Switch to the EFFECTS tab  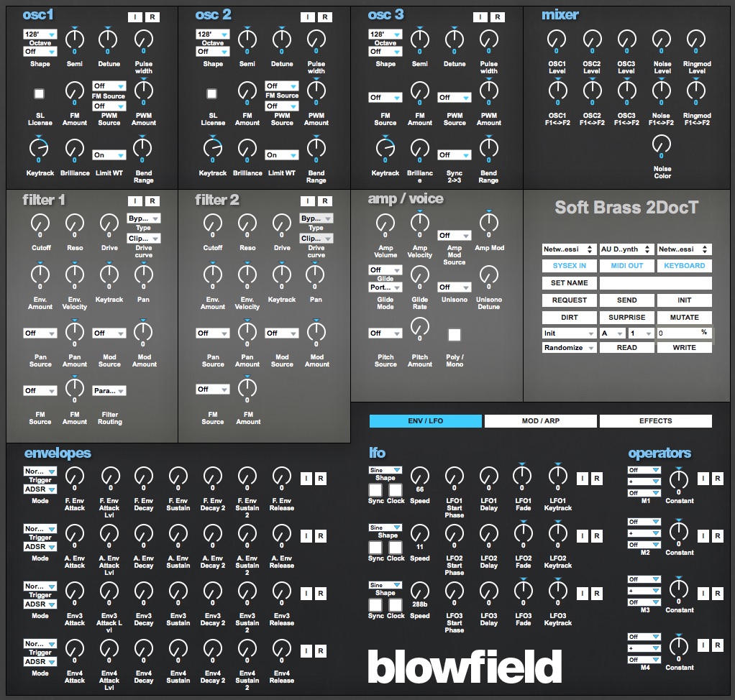click(655, 421)
